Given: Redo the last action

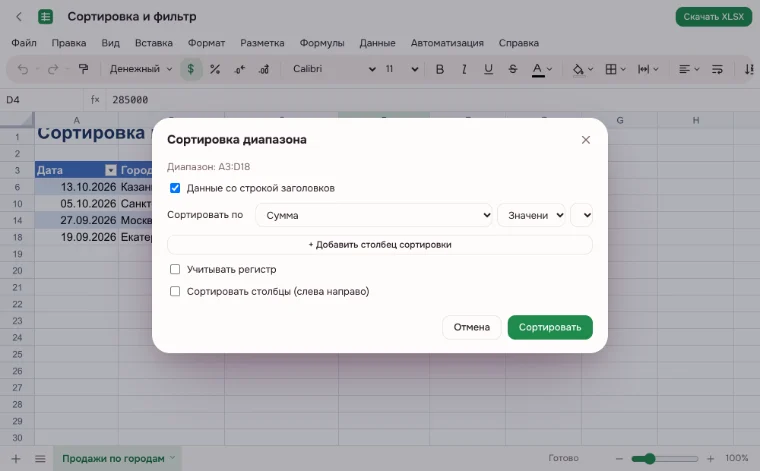Looking at the screenshot, I should coord(53,69).
